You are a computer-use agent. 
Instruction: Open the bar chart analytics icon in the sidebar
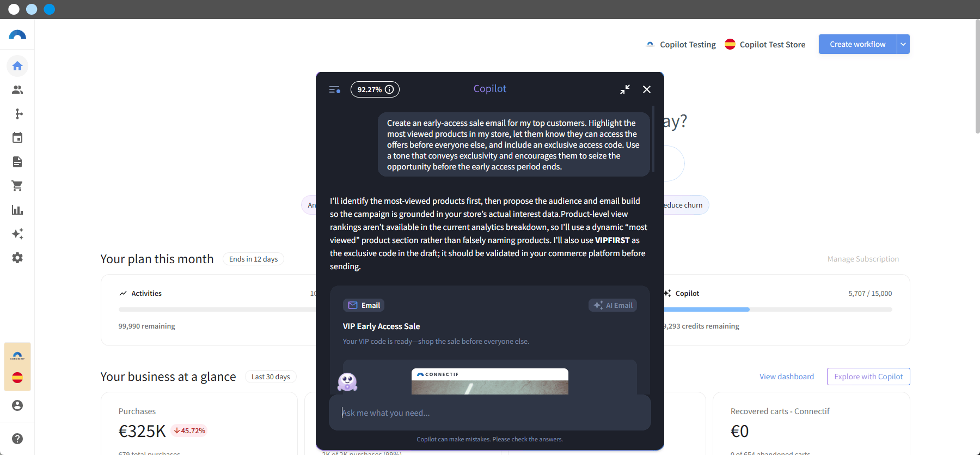(17, 210)
